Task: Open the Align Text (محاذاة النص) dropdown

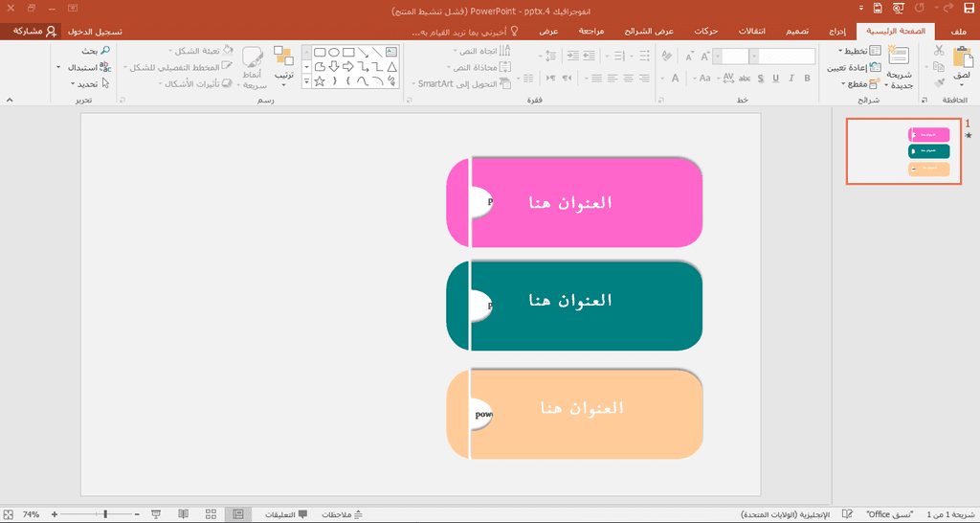Action: (480, 67)
